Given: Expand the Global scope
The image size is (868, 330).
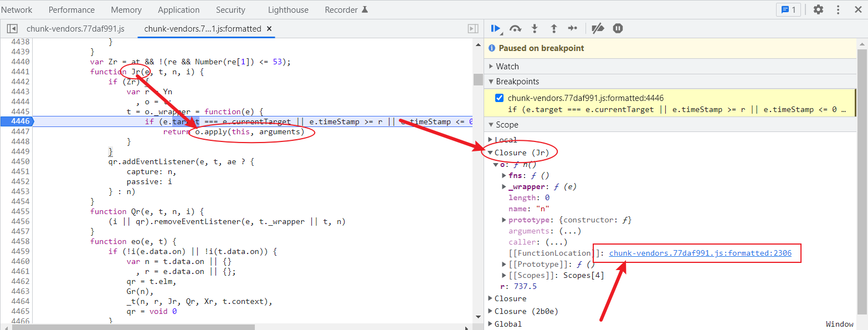Looking at the screenshot, I should [490, 324].
